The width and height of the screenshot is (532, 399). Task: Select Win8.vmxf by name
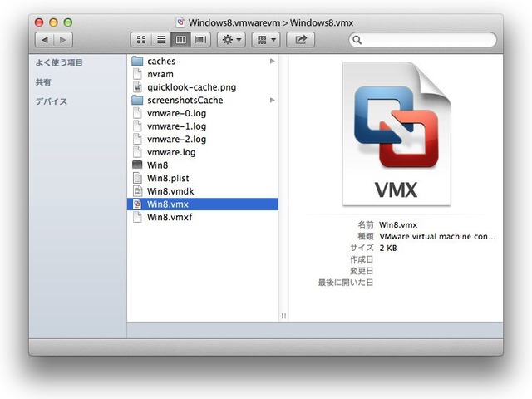[x=170, y=217]
